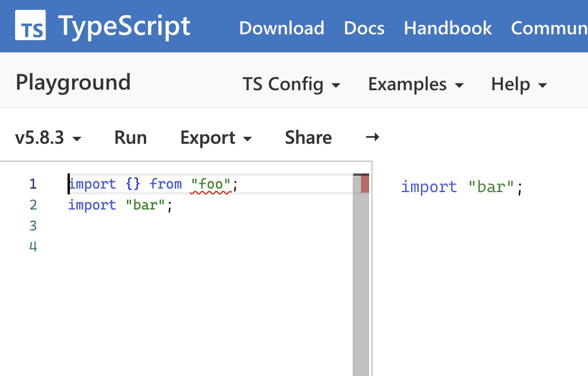Open the Export dropdown

(216, 137)
